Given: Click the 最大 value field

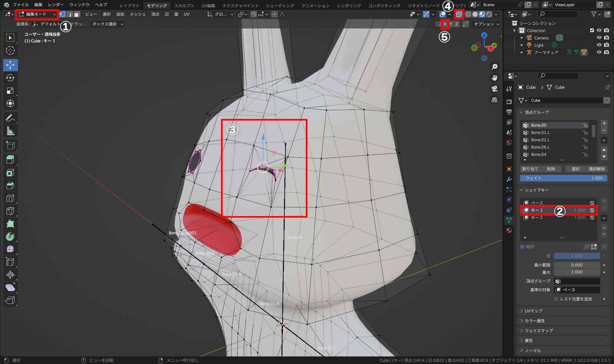Looking at the screenshot, I should 577,272.
